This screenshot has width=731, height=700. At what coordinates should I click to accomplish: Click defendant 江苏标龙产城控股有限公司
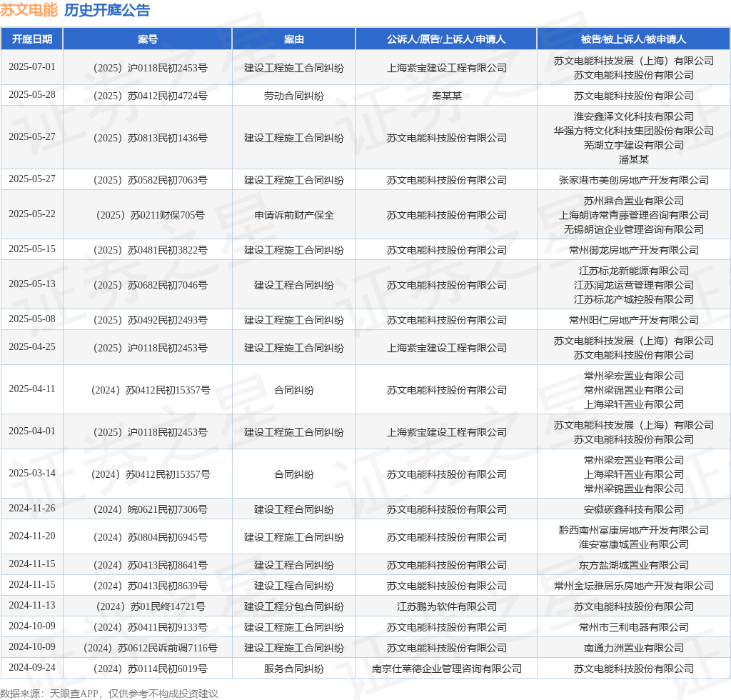(x=634, y=299)
